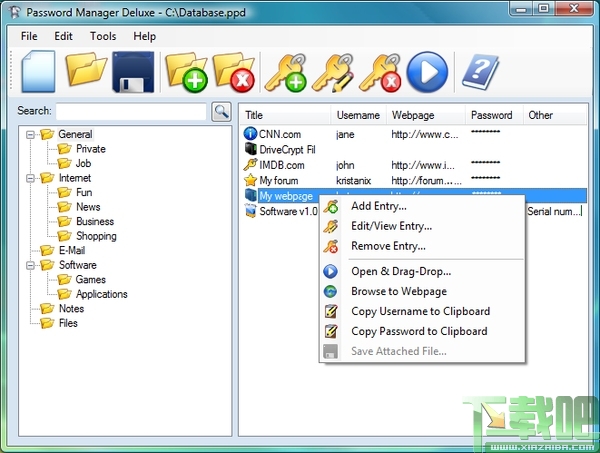Click the magnifier search button
Viewport: 600px width, 453px height.
(221, 112)
